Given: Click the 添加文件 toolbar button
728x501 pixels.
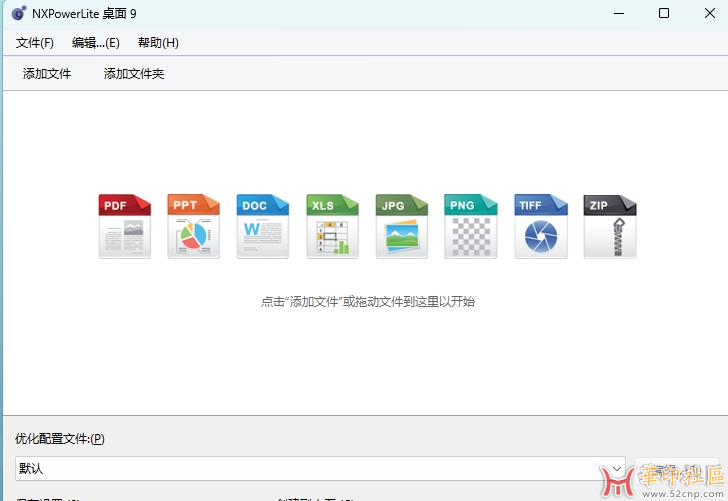Looking at the screenshot, I should (47, 74).
